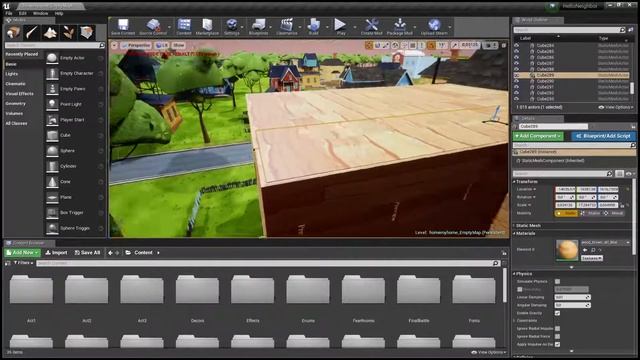This screenshot has height=360, width=640.
Task: Click the Build toolbar icon
Action: 313,26
